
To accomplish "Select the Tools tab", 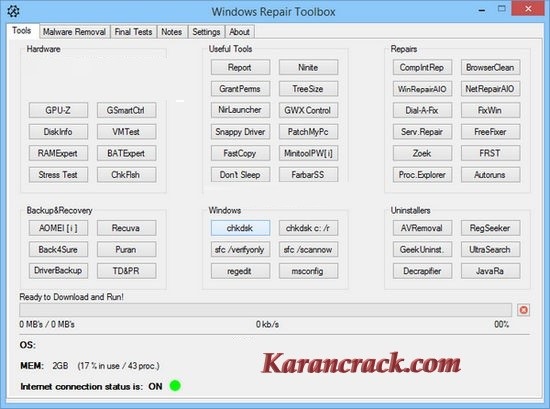I will click(22, 31).
